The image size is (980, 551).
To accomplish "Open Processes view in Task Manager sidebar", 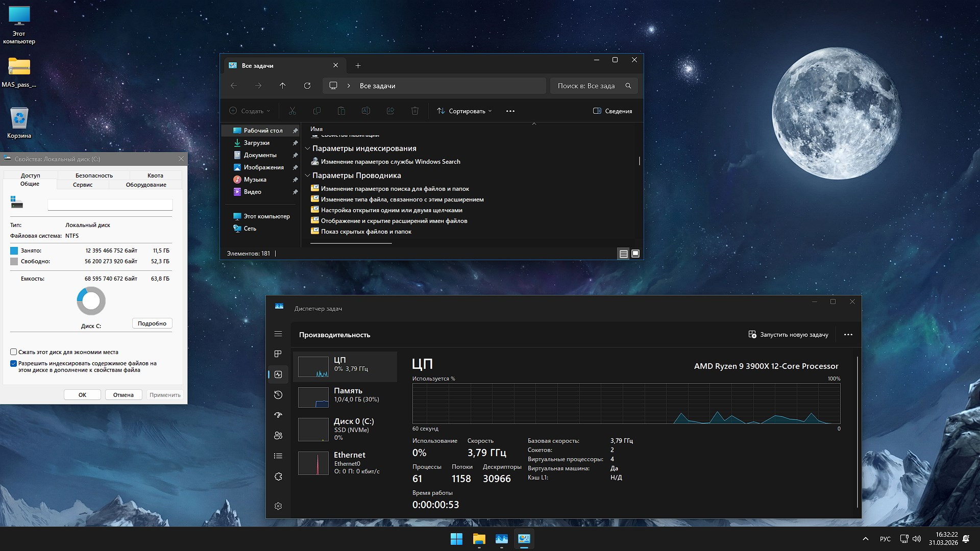I will (x=278, y=354).
